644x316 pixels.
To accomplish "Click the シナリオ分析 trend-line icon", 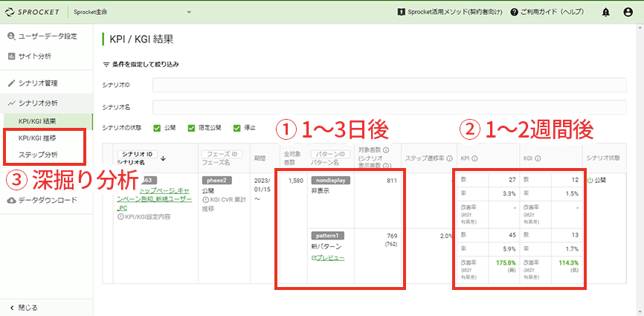I will [11, 103].
